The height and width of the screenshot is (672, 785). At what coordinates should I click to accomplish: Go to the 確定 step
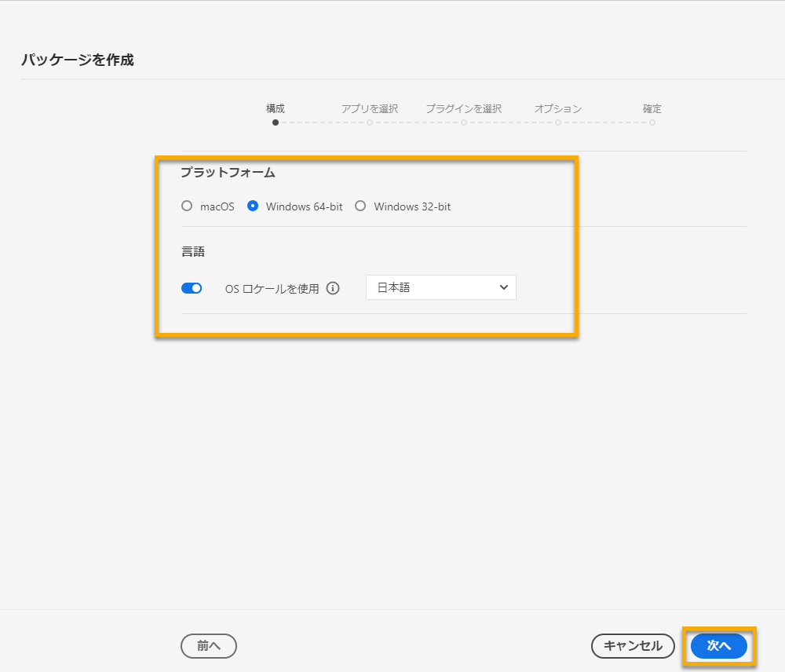652,108
